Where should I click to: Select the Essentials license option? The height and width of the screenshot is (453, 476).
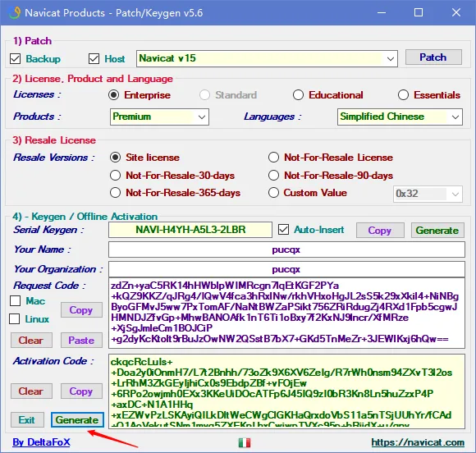click(x=403, y=95)
